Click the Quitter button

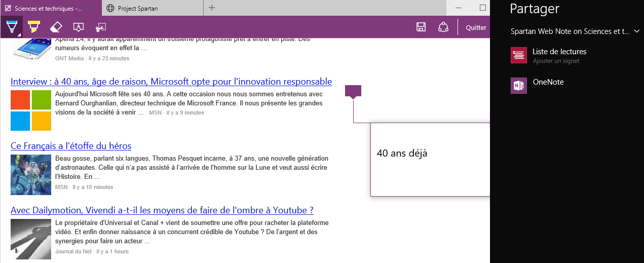coord(476,28)
